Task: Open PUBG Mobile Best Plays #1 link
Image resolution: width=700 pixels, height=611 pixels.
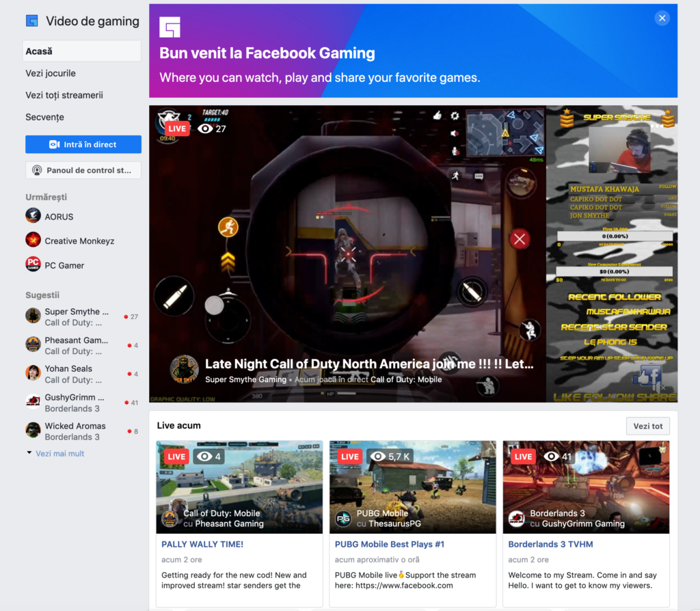Action: coord(389,544)
